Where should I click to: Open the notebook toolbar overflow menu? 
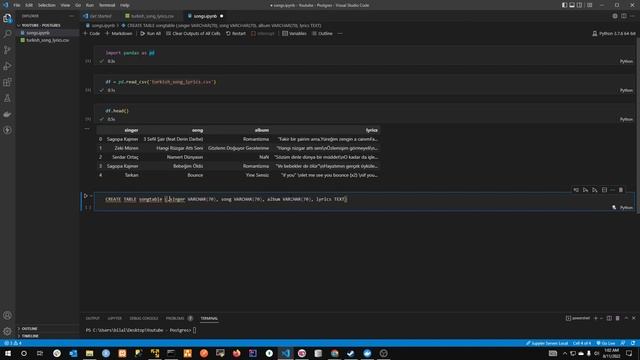[x=340, y=33]
